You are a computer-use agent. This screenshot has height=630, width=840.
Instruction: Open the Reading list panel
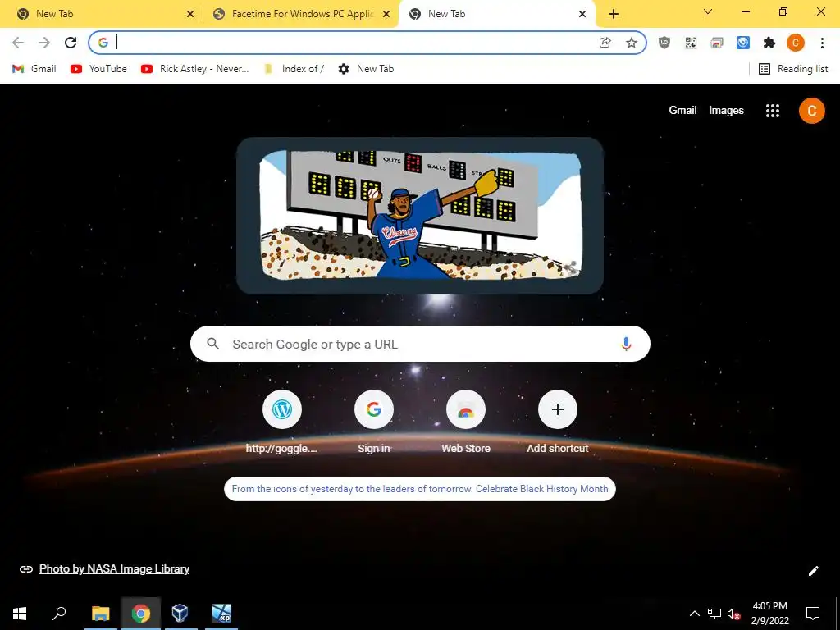(793, 69)
